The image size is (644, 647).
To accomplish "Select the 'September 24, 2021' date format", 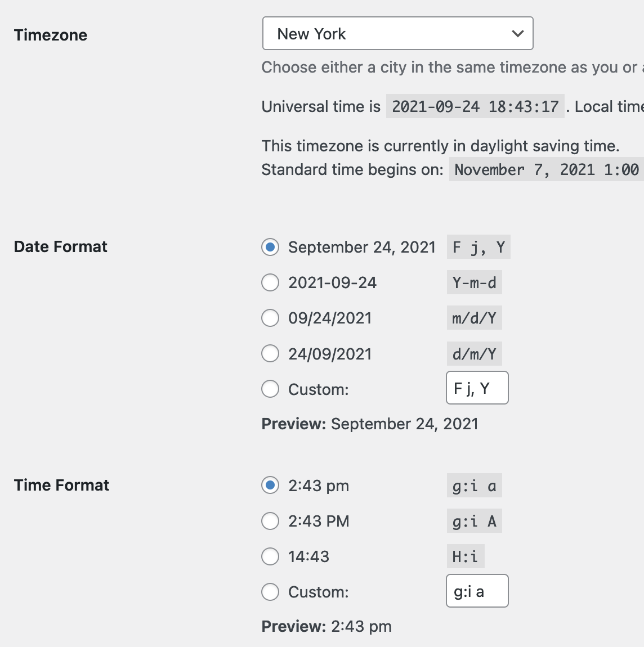I will pyautogui.click(x=270, y=247).
